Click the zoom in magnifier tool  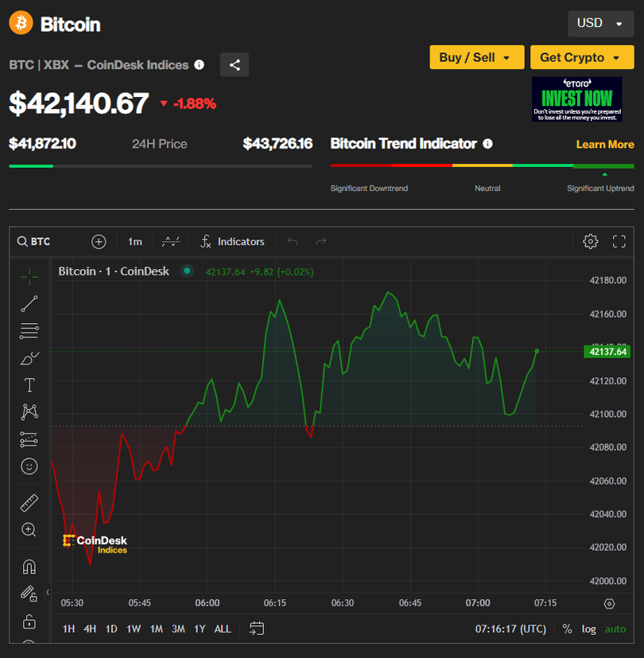29,530
